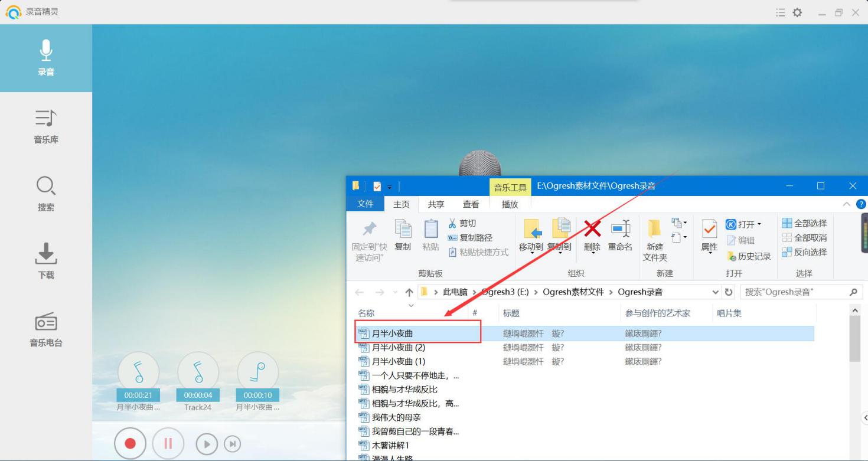Open the 音乐电台 music radio
This screenshot has width=868, height=461.
(45, 329)
